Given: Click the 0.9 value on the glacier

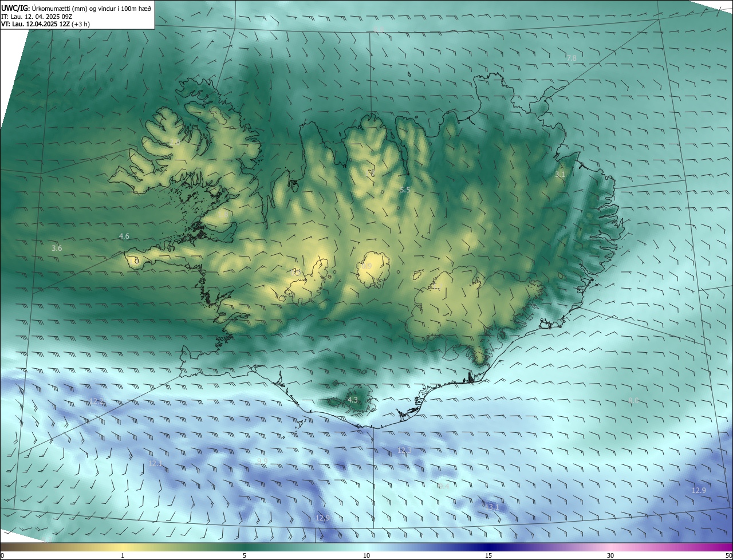Looking at the screenshot, I should point(366,266).
